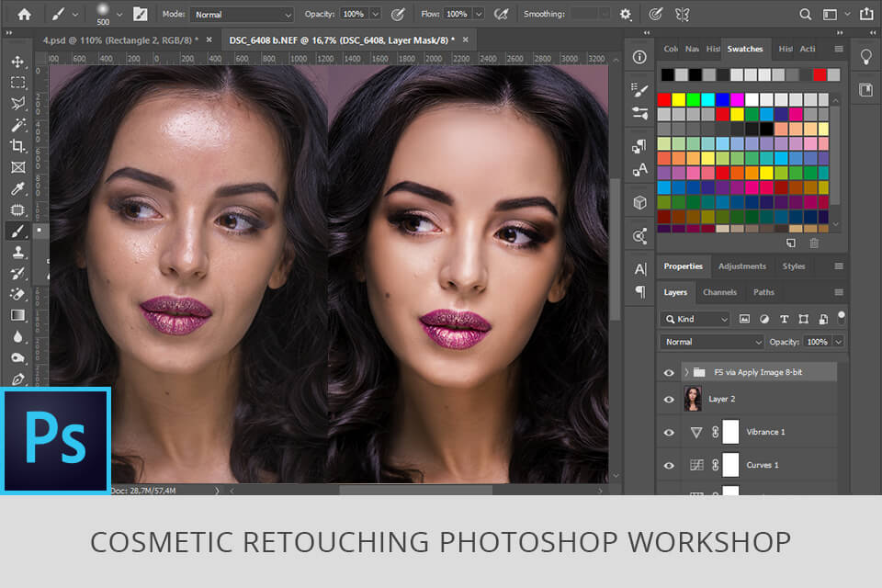The image size is (882, 588).
Task: Hide the Curves 1 layer
Action: pyautogui.click(x=669, y=466)
